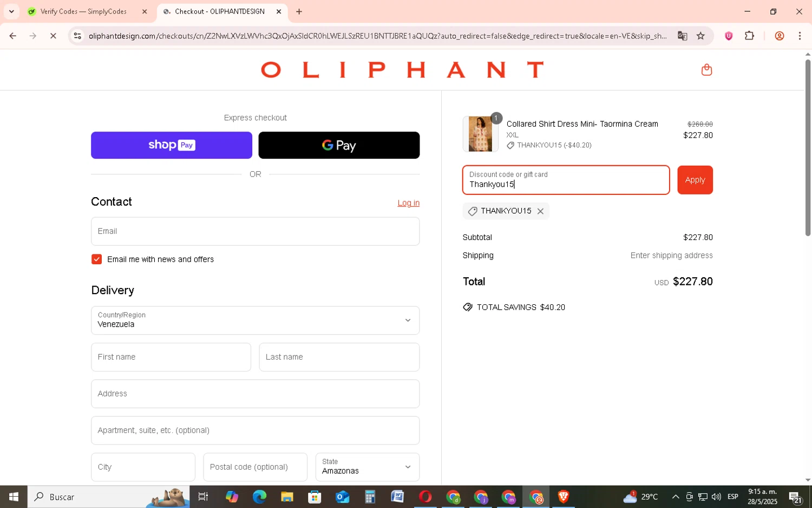Viewport: 812px width, 508px height.
Task: Open notification center icon
Action: [x=795, y=497]
